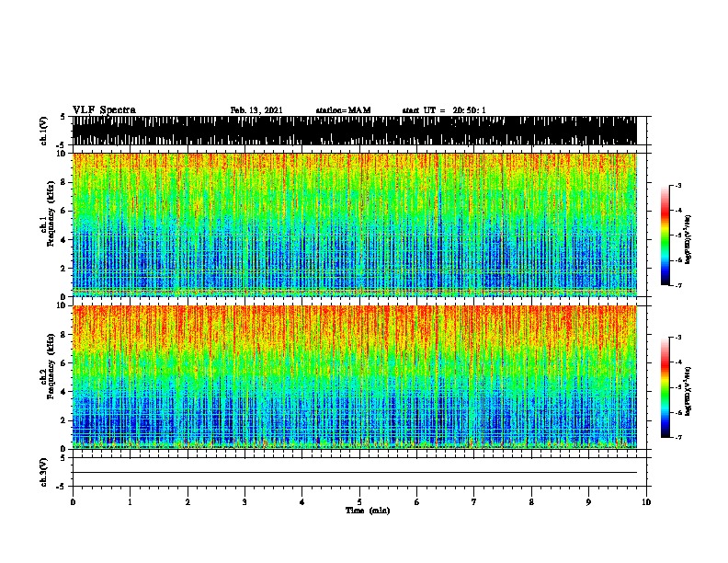This screenshot has height=563, width=728.
Task: Click time axis tick label "5"
Action: (x=359, y=502)
